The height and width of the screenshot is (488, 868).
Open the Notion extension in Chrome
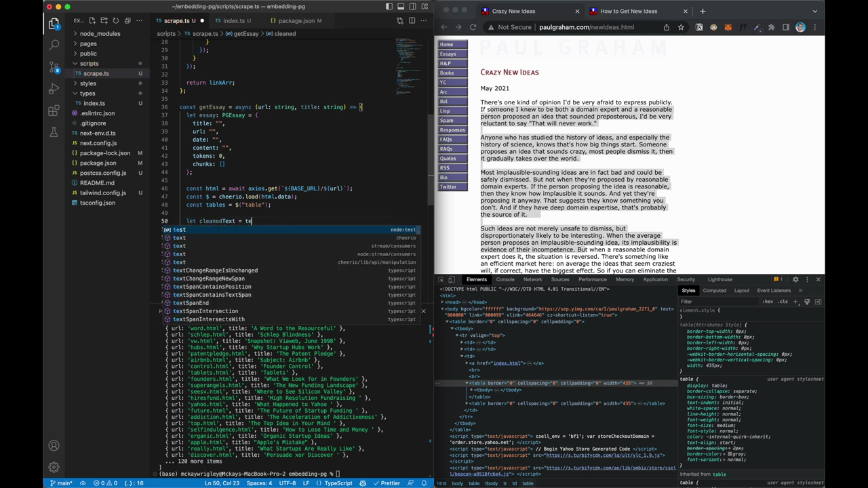point(699,27)
